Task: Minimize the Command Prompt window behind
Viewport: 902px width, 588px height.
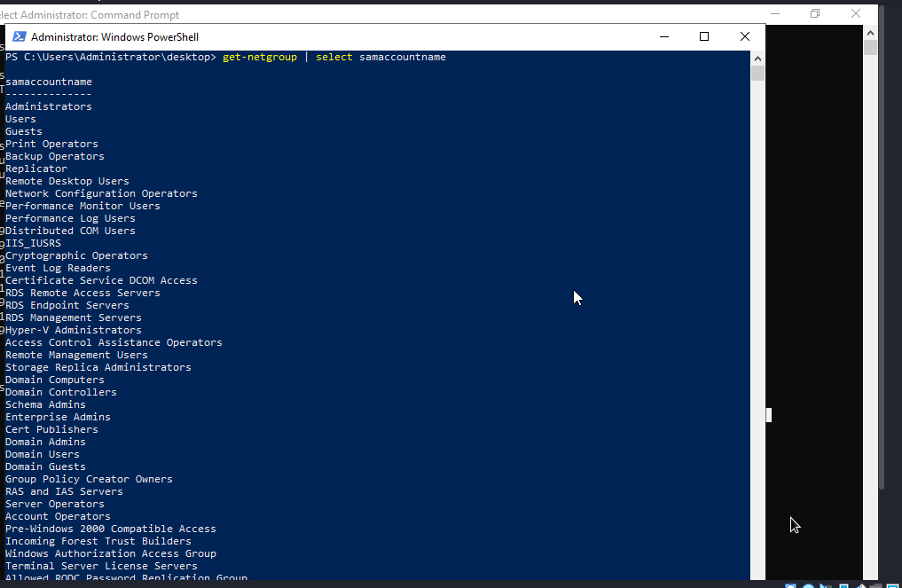Action: pos(775,14)
